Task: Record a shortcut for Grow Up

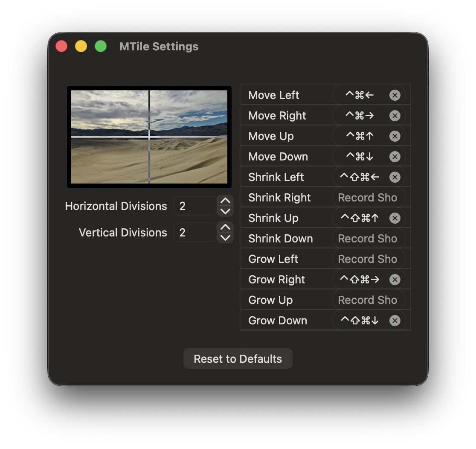Action: click(368, 300)
